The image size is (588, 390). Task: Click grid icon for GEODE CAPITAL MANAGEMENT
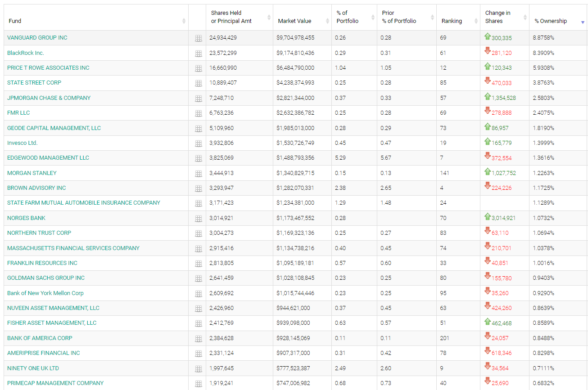[x=198, y=129]
